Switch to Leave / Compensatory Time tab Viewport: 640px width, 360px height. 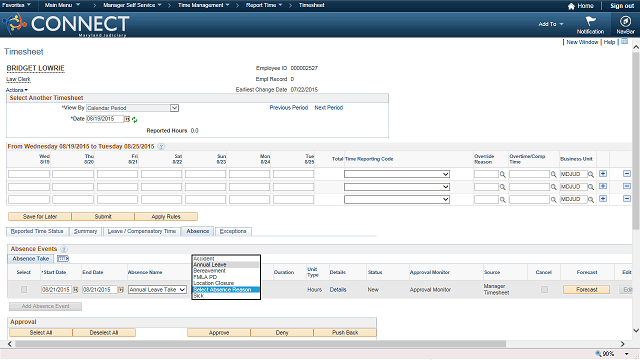[142, 231]
